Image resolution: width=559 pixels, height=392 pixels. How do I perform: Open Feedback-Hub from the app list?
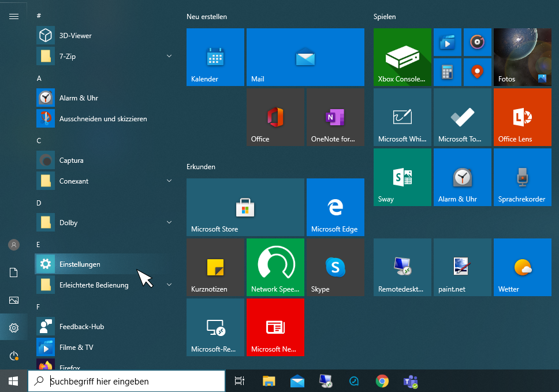(81, 327)
